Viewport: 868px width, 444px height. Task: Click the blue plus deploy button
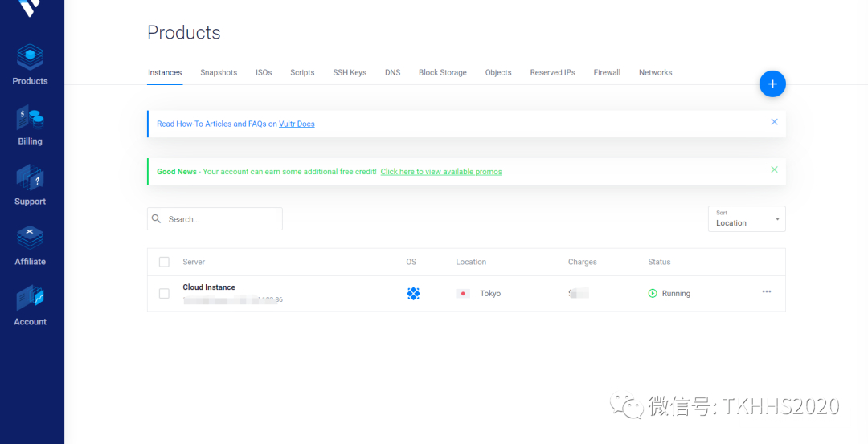pyautogui.click(x=772, y=84)
